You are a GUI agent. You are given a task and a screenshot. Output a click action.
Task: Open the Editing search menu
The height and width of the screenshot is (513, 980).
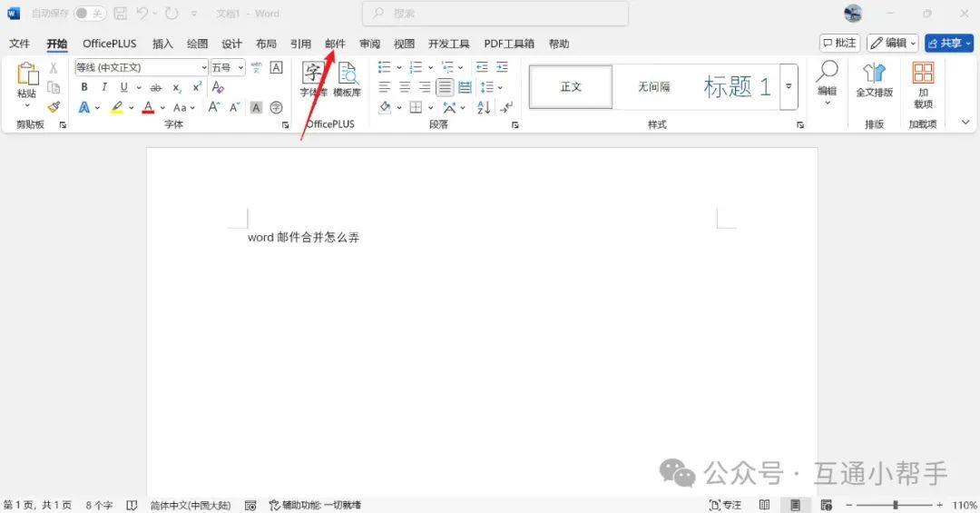tap(827, 83)
